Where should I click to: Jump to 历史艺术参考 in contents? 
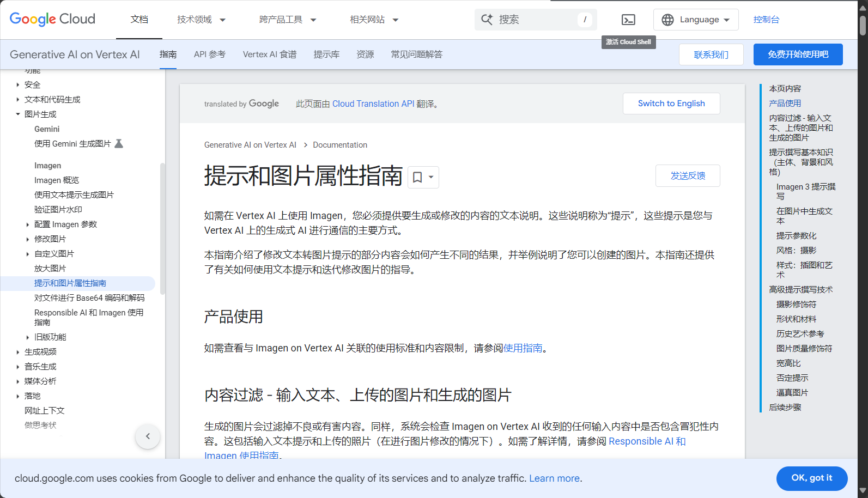(800, 333)
